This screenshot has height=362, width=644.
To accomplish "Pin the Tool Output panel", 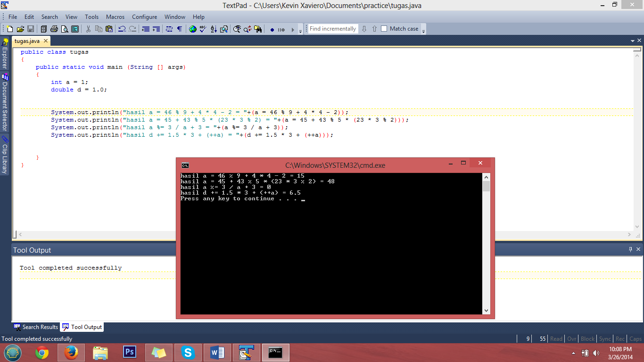I will pos(631,249).
